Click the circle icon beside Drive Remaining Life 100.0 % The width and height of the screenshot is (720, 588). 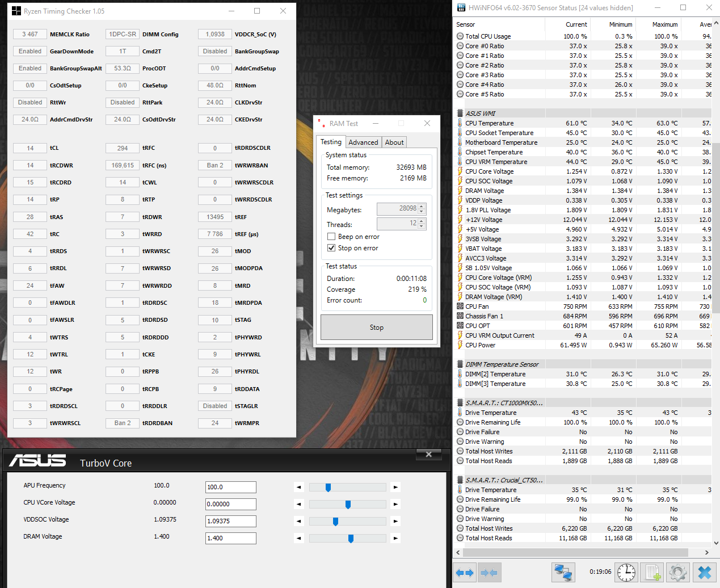pyautogui.click(x=460, y=422)
